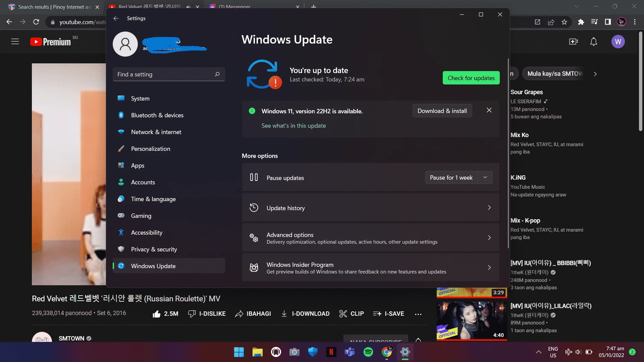
Task: Open Network & internet settings
Action: pyautogui.click(x=169, y=132)
